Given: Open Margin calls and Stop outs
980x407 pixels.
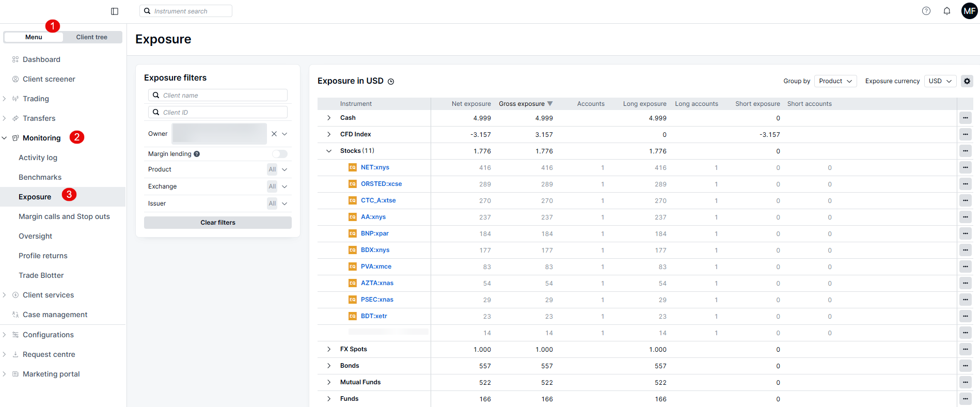Looking at the screenshot, I should [x=64, y=216].
